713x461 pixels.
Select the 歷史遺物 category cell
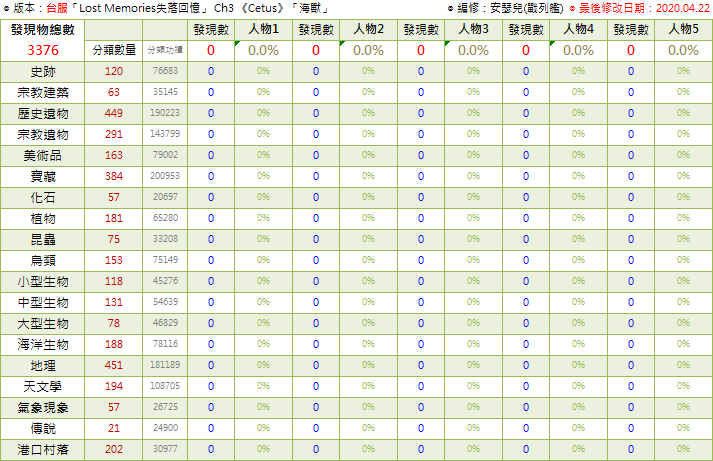(43, 113)
